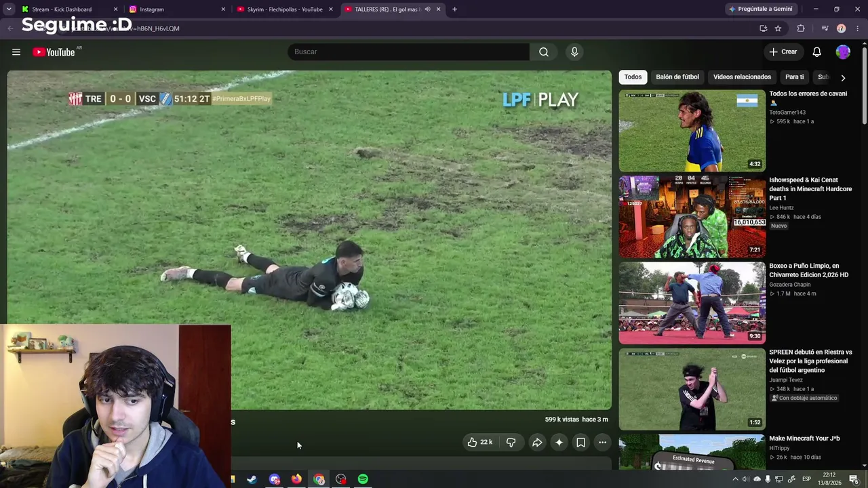The height and width of the screenshot is (488, 868).
Task: Click the YouTube search magnifier button
Action: pos(544,52)
